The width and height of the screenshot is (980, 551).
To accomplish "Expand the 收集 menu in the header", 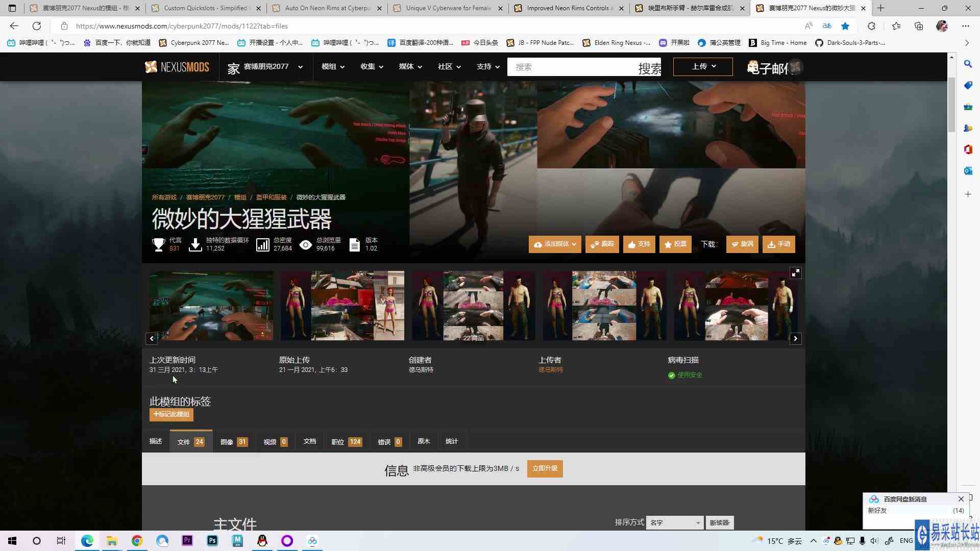I will [372, 67].
